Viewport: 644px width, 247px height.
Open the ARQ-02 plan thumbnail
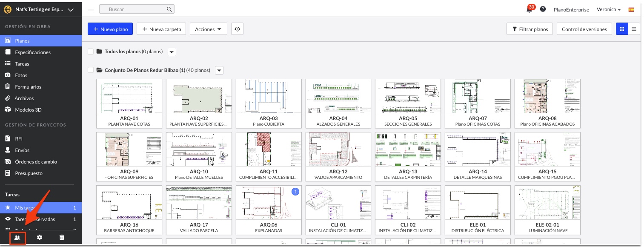click(199, 103)
